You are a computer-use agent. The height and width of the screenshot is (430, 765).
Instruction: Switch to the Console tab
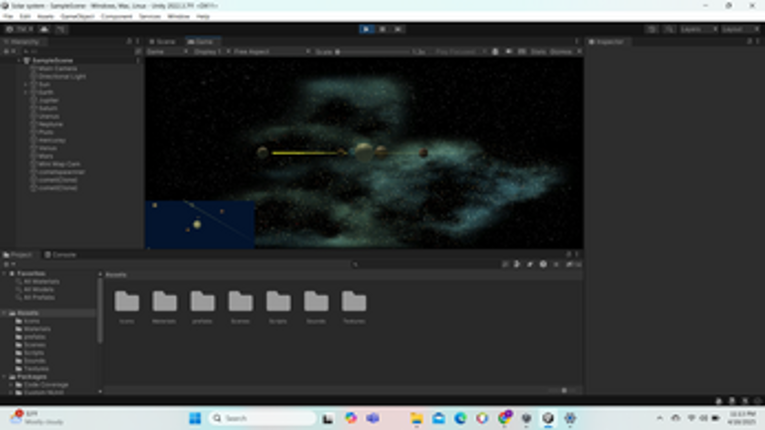60,255
